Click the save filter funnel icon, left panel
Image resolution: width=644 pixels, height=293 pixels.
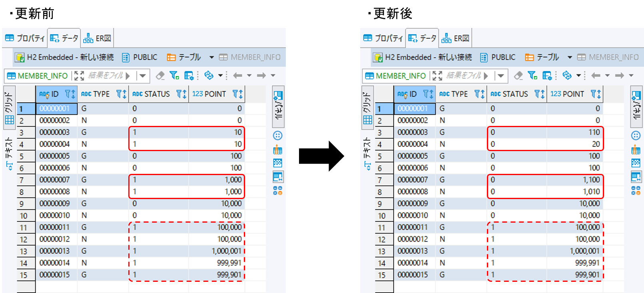pyautogui.click(x=174, y=75)
